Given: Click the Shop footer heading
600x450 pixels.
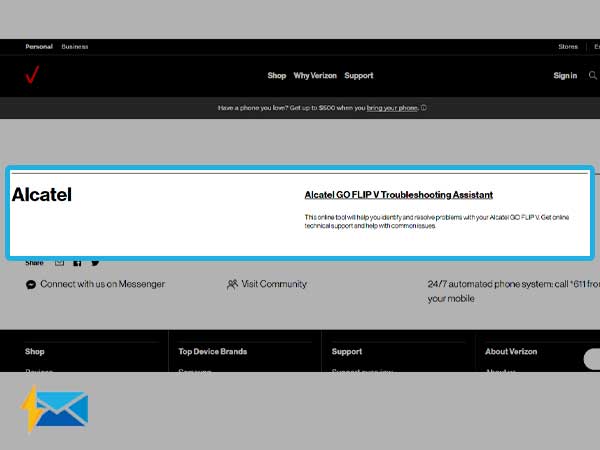Looking at the screenshot, I should [35, 351].
